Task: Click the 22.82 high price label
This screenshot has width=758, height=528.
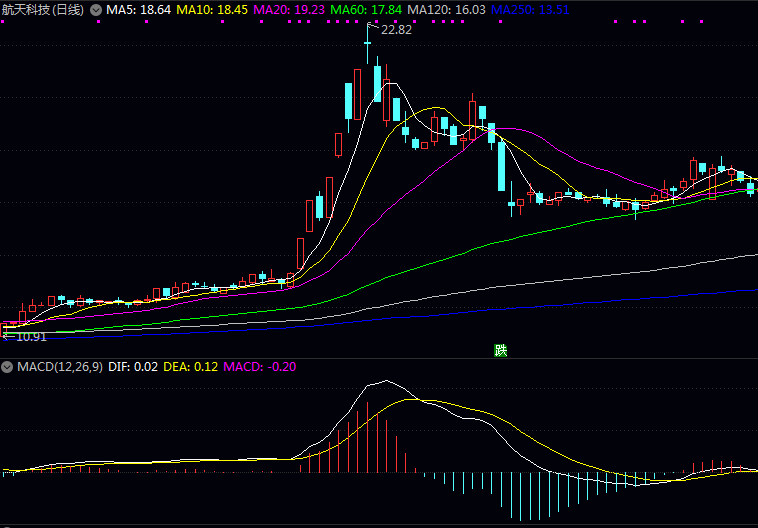Action: click(x=396, y=30)
